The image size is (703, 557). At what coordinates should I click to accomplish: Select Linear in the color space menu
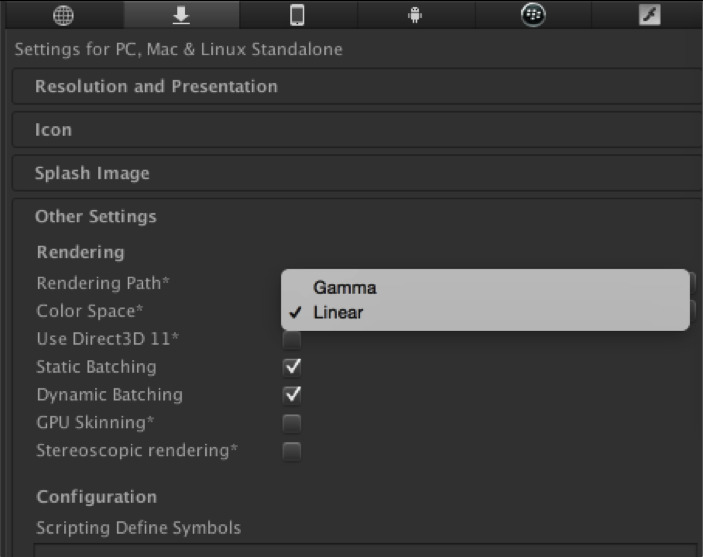[338, 312]
